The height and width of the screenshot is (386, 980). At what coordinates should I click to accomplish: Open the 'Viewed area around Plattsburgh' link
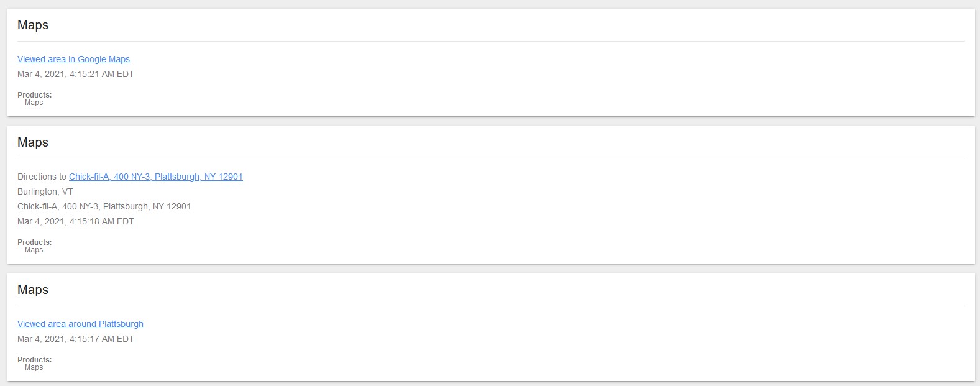coord(80,324)
